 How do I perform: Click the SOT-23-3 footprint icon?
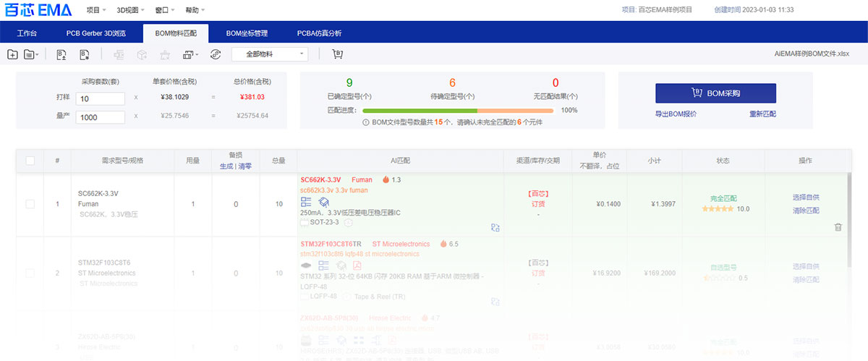pos(304,222)
